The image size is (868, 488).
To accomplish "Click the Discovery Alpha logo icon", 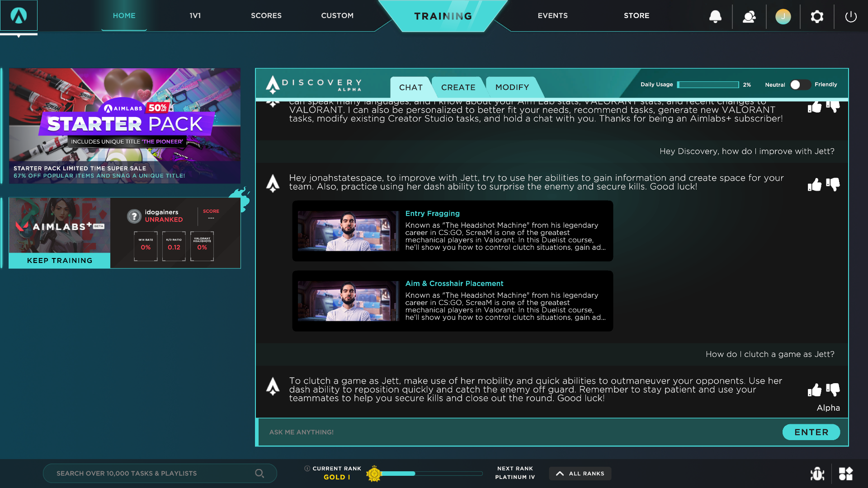I will 274,84.
